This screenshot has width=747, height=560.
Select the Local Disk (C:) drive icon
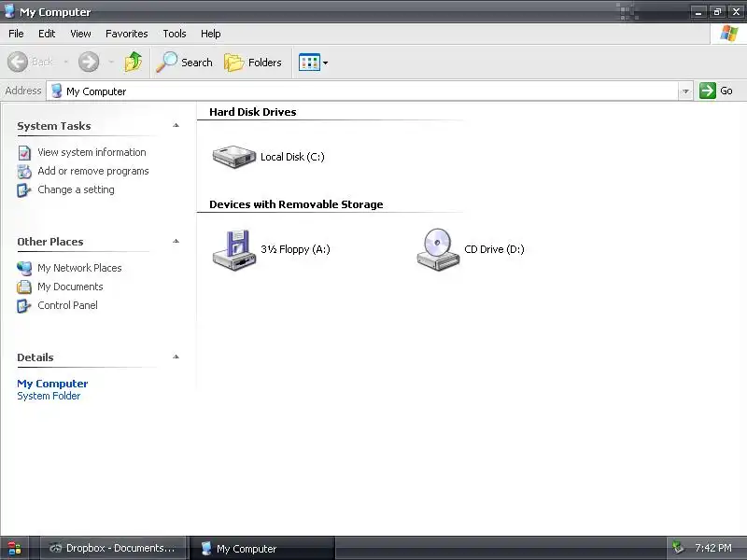[x=234, y=157]
